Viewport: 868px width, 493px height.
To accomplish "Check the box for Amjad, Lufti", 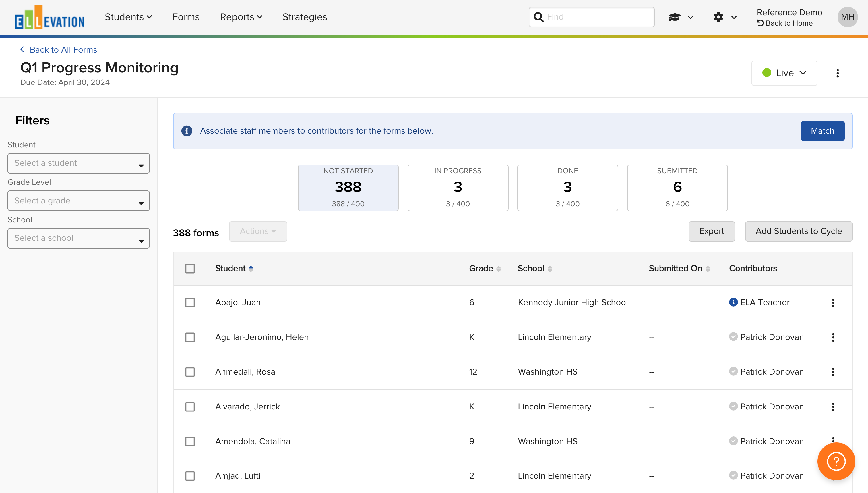I will [x=190, y=476].
